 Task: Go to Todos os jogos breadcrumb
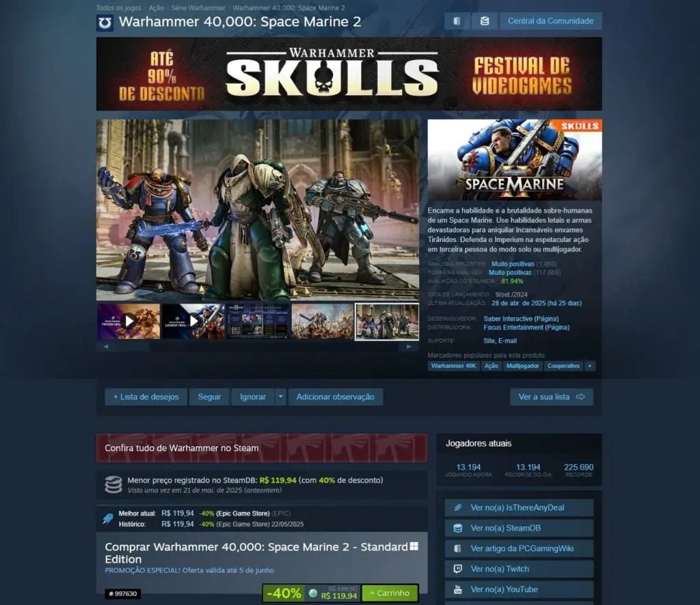click(119, 8)
